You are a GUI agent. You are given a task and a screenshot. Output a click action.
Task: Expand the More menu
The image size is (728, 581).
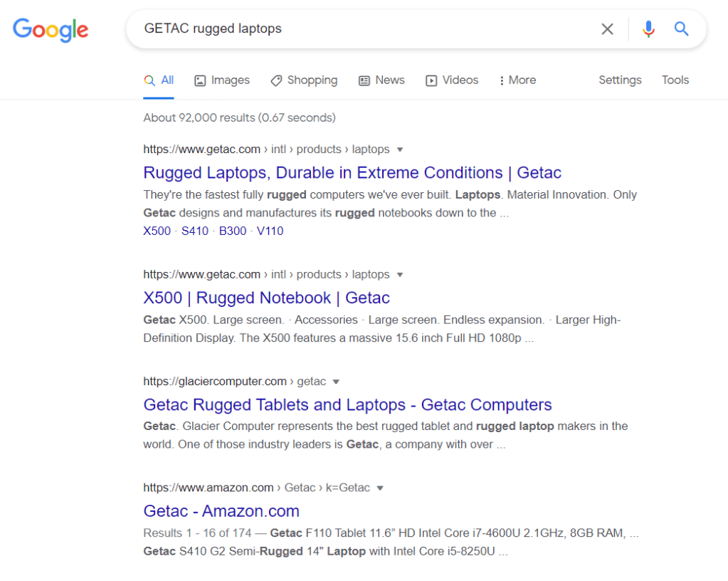click(517, 80)
